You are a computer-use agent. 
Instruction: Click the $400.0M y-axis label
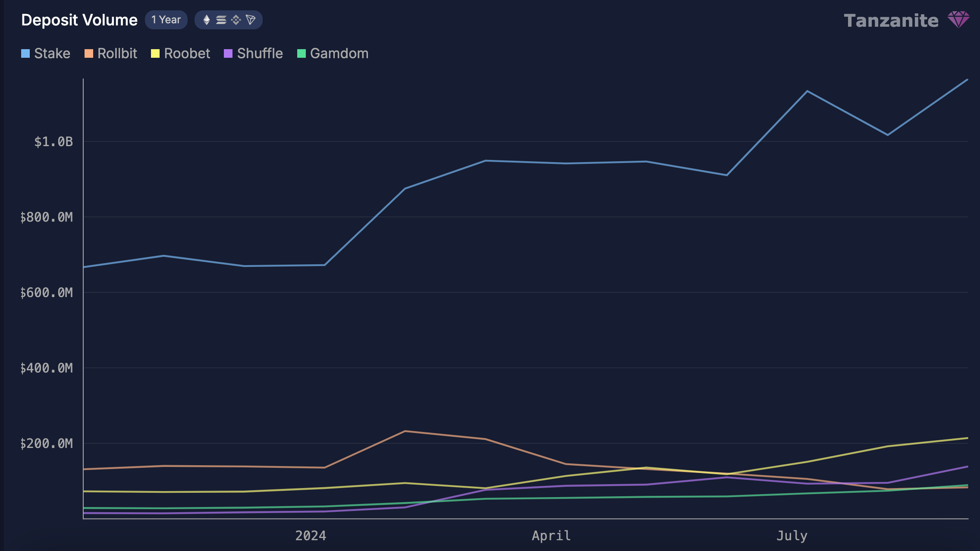point(47,368)
